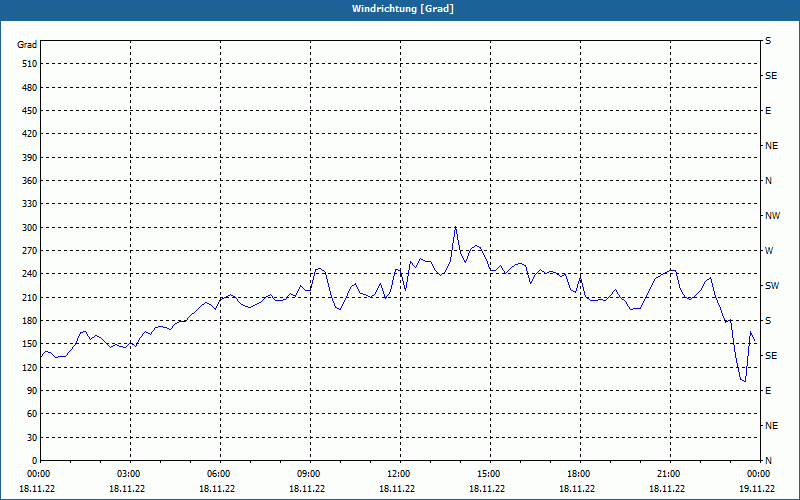Click the 210 tick value

point(29,297)
